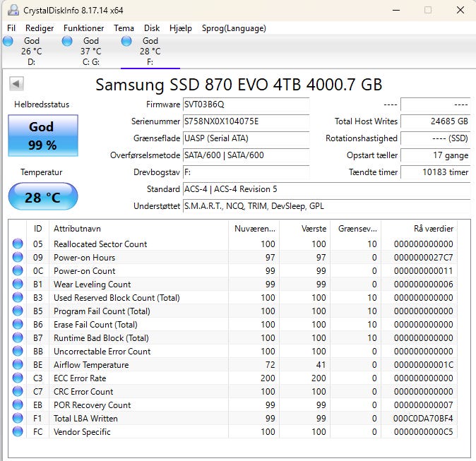Screen dimensions: 476x461
Task: Click status orb of Vendor Specific row
Action: click(18, 431)
